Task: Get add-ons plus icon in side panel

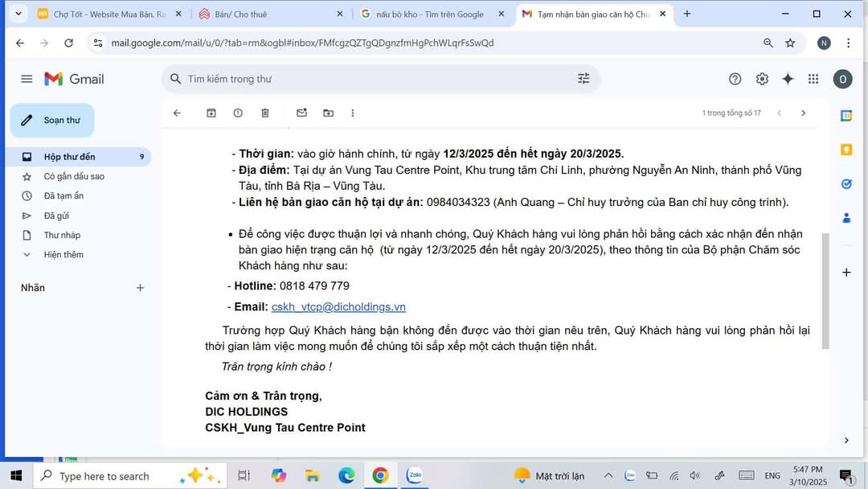Action: (x=846, y=273)
